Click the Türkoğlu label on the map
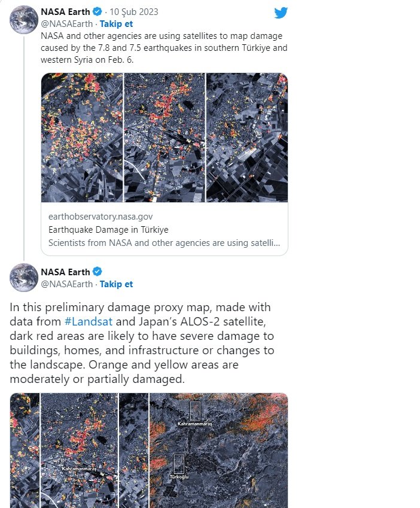The image size is (420, 508). 178,477
